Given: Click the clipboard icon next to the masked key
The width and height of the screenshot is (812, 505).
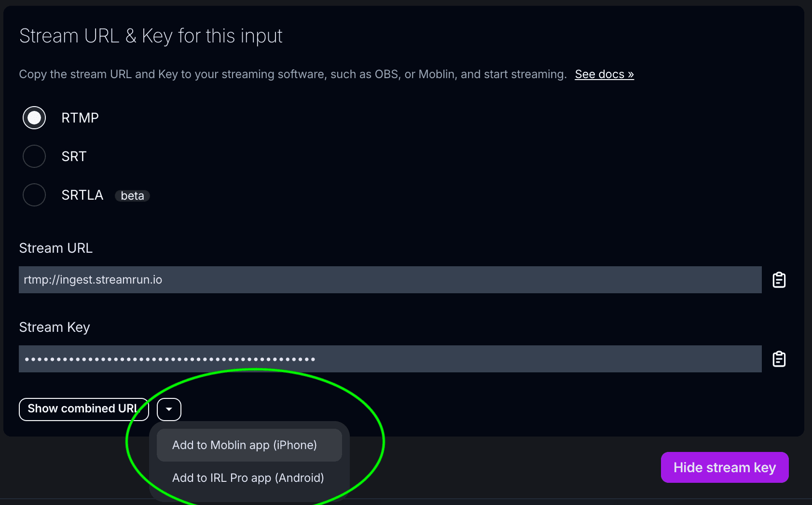Looking at the screenshot, I should click(x=780, y=358).
